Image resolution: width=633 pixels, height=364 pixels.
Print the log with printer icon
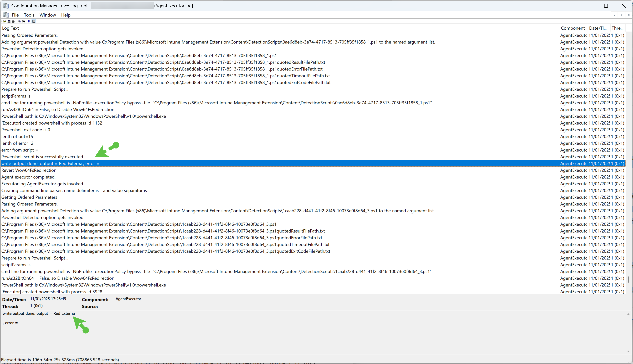tap(13, 21)
